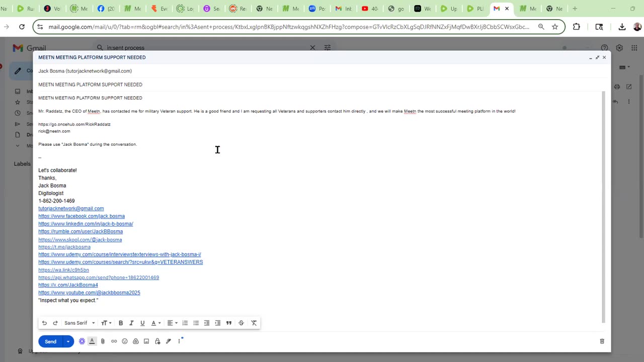Remove formatting from selected text
Viewport: 644px width, 362px height.
tap(254, 323)
